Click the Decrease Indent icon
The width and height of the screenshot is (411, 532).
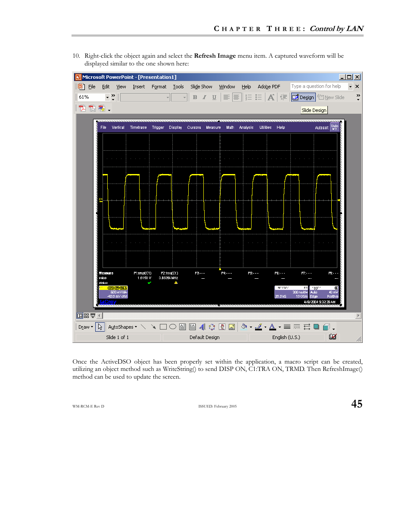283,97
